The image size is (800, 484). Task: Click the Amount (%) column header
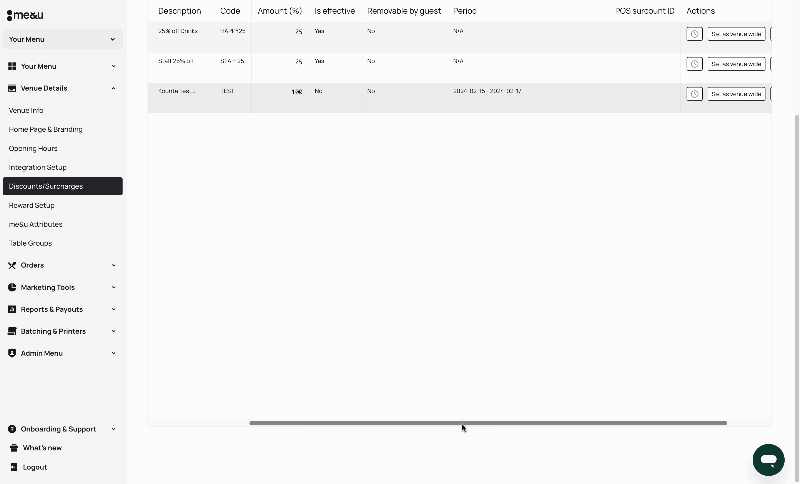click(x=280, y=11)
